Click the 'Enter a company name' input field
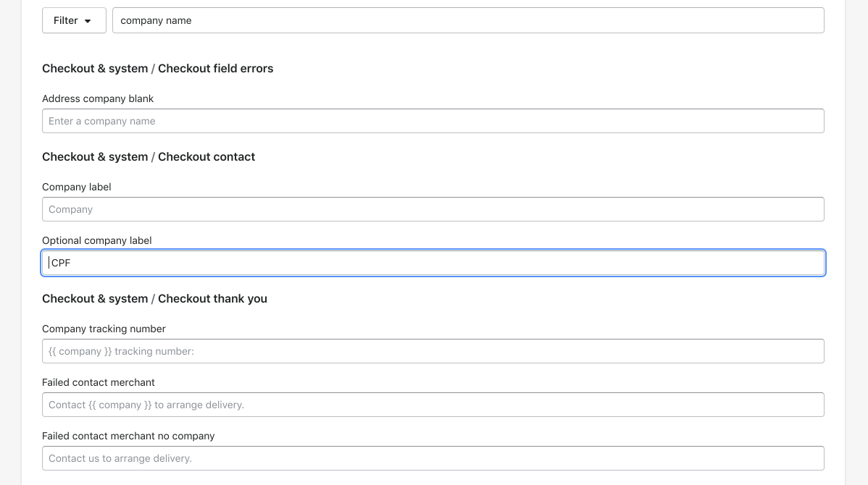The height and width of the screenshot is (485, 868). pyautogui.click(x=433, y=121)
